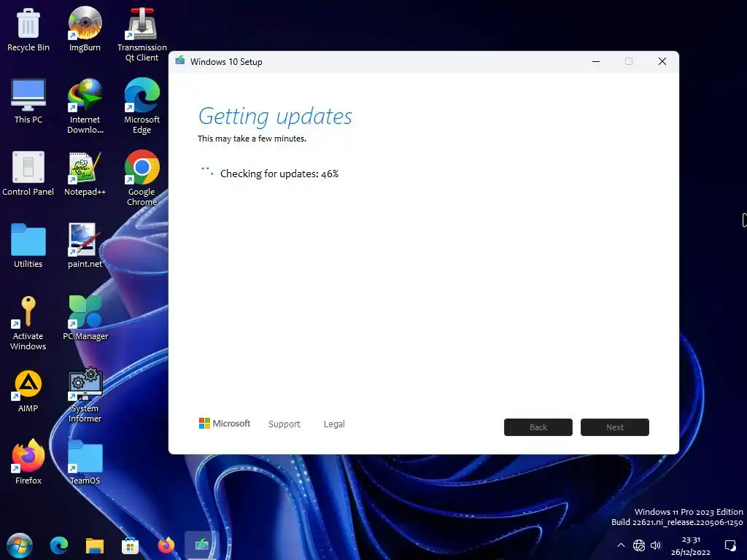Click "Checking for updates: 46%" text
This screenshot has height=560, width=747.
pyautogui.click(x=279, y=174)
